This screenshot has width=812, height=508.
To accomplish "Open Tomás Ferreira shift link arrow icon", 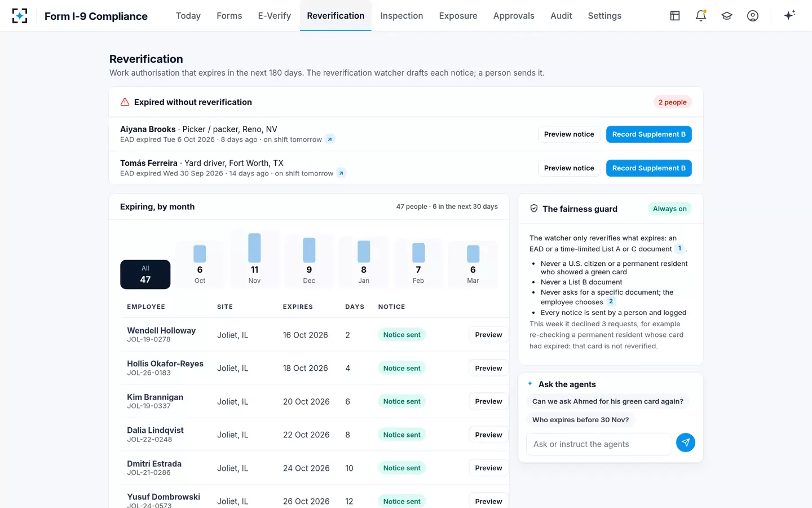I will [341, 173].
